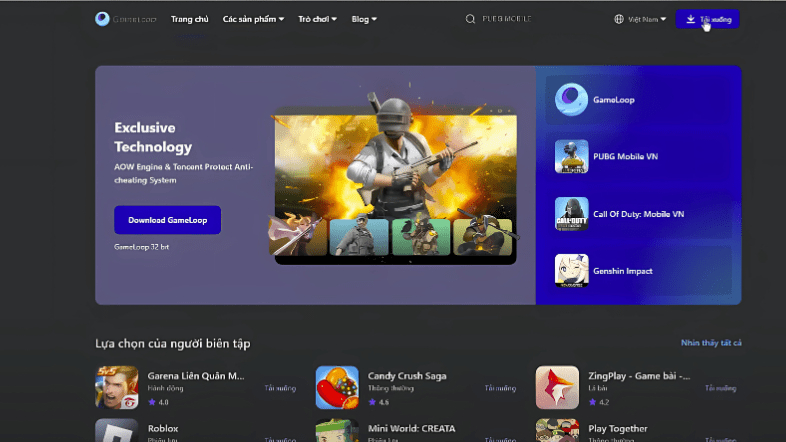Viewport: 786px width, 442px height.
Task: Select the blue-background soldier thumbnail in banner
Action: pos(359,237)
